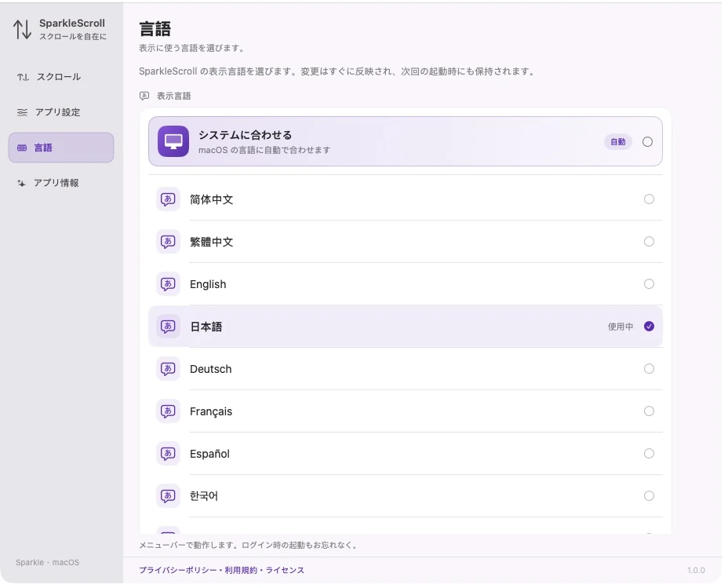Click the スクロールを自在に tagline
The width and height of the screenshot is (728, 588).
point(73,37)
